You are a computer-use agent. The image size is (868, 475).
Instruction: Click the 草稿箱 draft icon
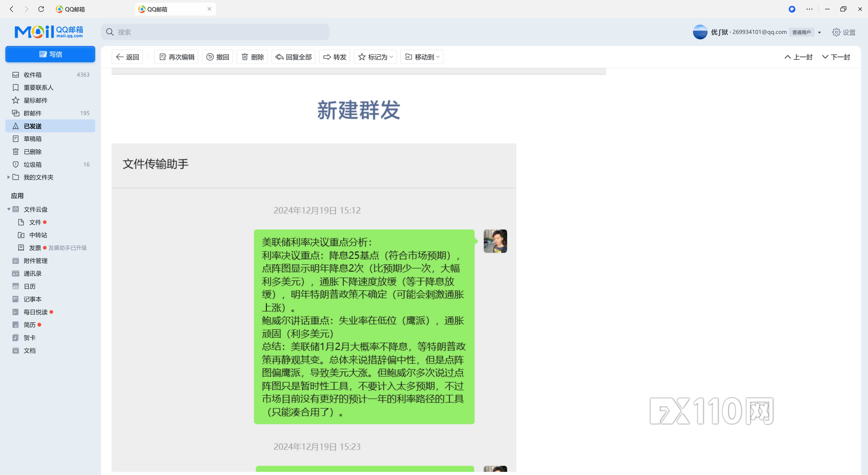coord(16,139)
